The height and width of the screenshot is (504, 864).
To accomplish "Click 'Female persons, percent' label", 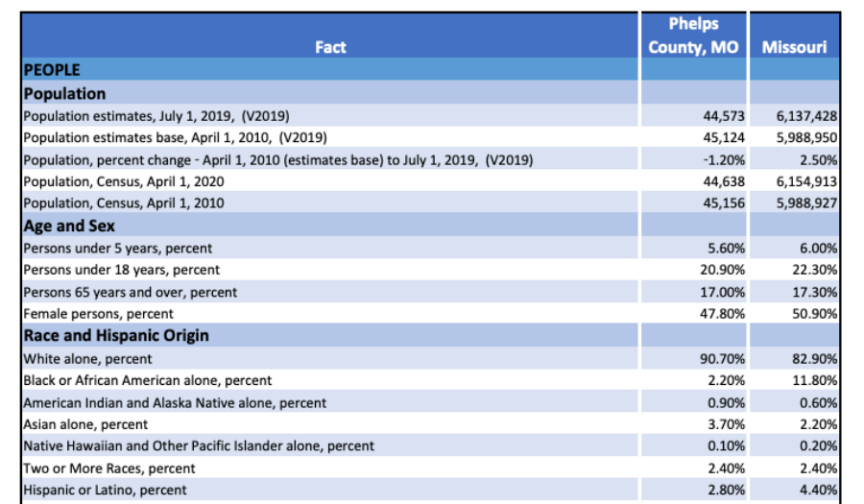I will pyautogui.click(x=99, y=314).
